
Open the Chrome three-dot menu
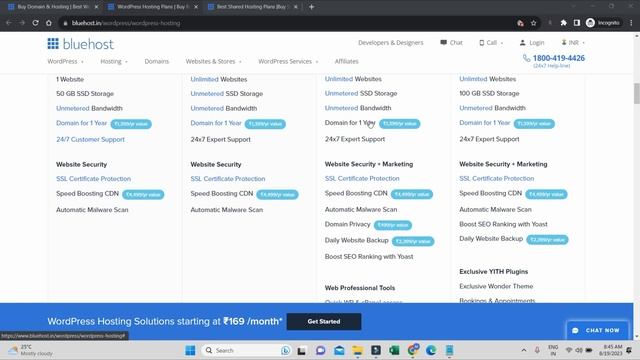(x=631, y=23)
